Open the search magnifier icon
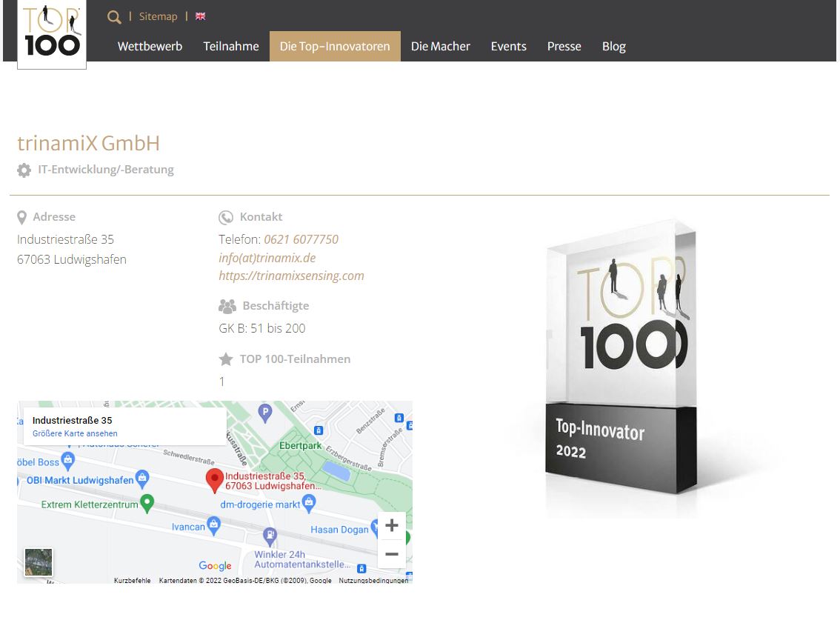The image size is (840, 623). pos(114,17)
